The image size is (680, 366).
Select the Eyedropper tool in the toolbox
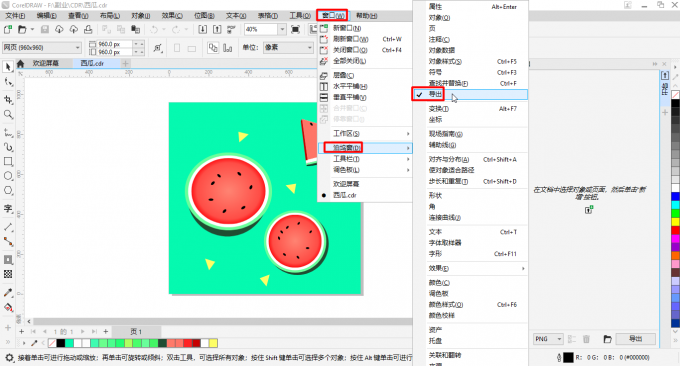point(8,293)
